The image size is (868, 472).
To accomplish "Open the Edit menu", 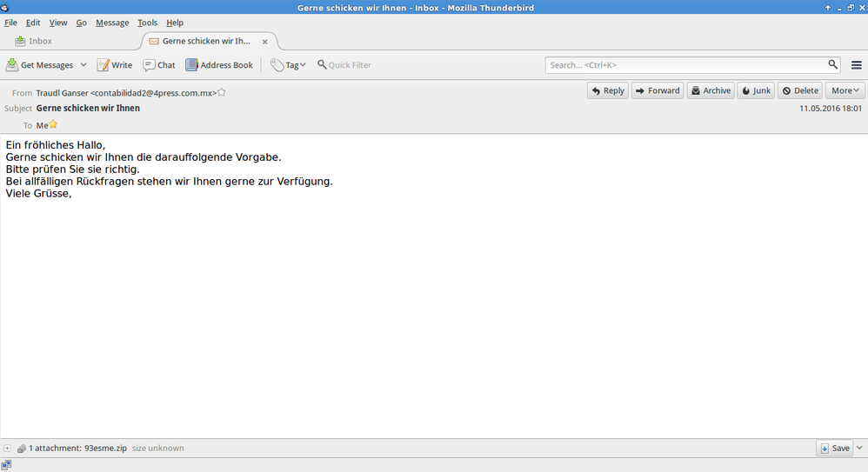I will 33,23.
